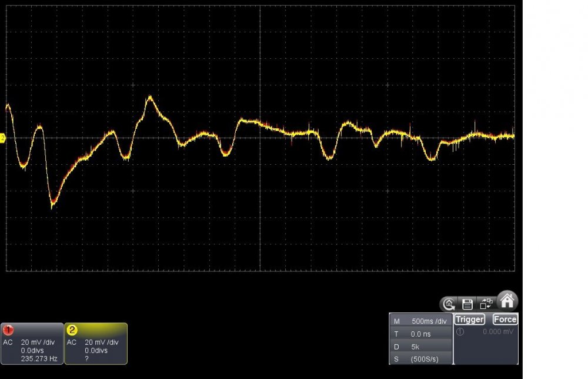Click the window swap layout icon

tap(486, 304)
